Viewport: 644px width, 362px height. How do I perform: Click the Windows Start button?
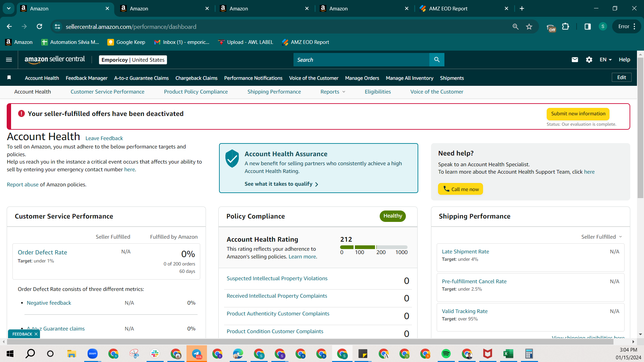pos(10,354)
